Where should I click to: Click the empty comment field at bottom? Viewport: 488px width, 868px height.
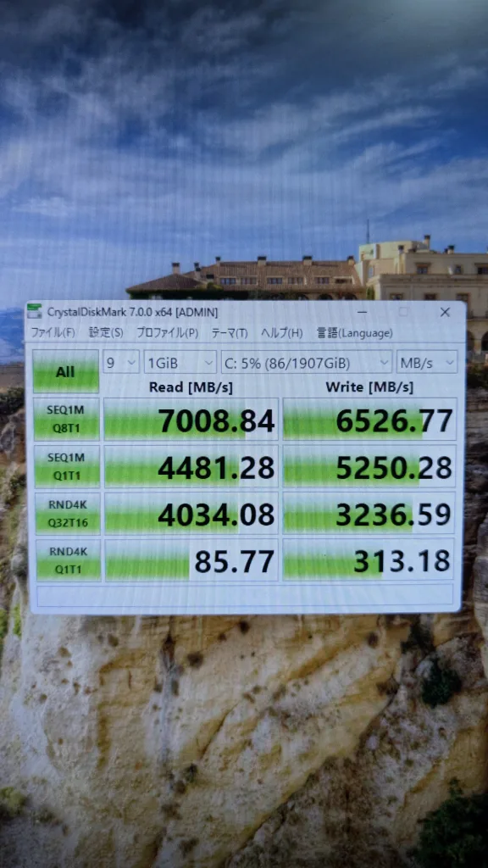tap(245, 595)
